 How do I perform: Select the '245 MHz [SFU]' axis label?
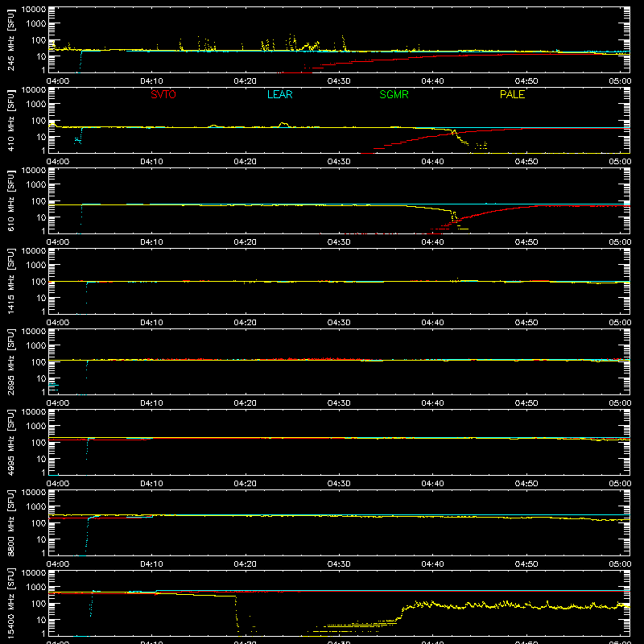coord(10,40)
